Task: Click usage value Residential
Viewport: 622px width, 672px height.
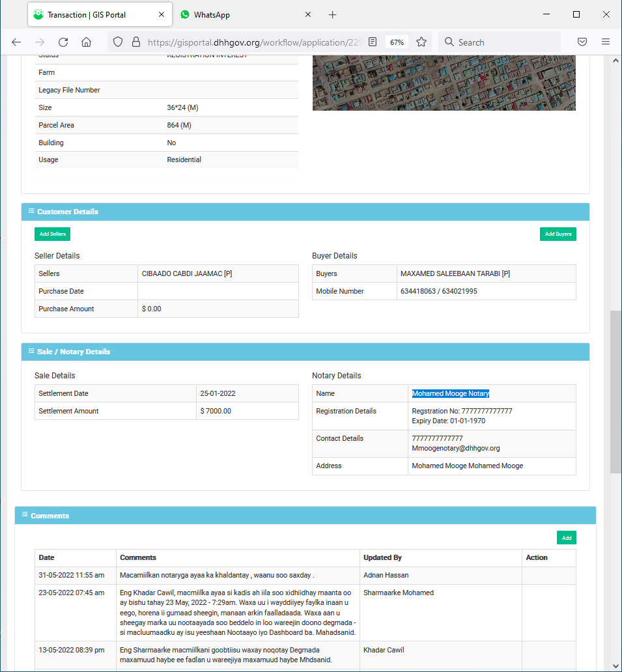Action: click(x=184, y=160)
